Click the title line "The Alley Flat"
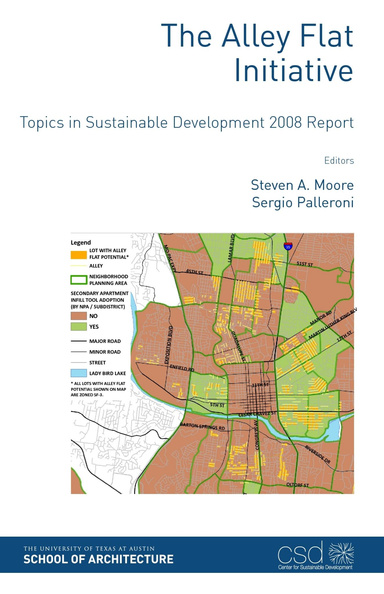Screen dimensions: 384x594 click(x=257, y=36)
